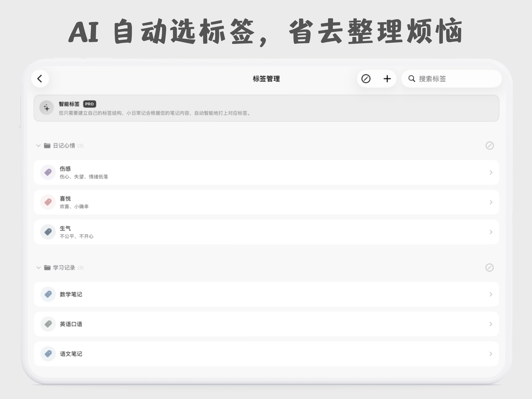Open the 数学笔记 tag
Viewport: 532px width, 399px height.
(266, 294)
